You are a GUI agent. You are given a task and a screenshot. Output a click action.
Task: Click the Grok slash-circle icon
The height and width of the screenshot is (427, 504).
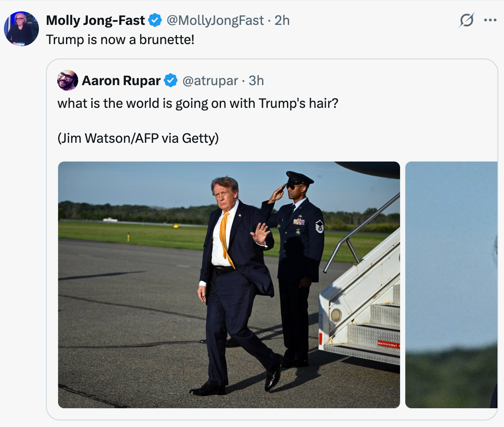click(466, 21)
